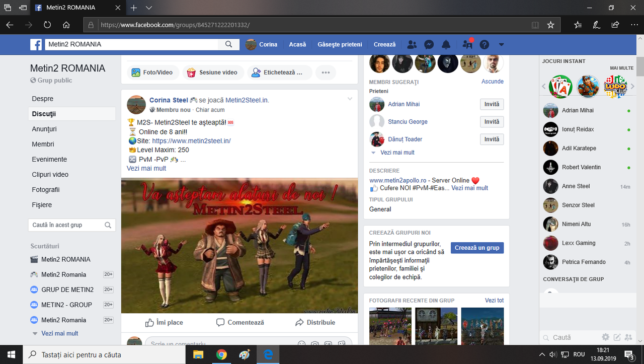The width and height of the screenshot is (644, 364).
Task: Open Google Chrome from the taskbar
Action: coord(221,354)
